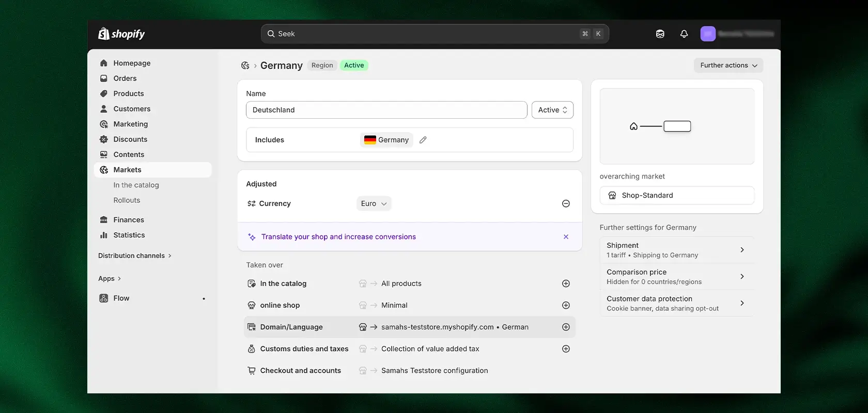868x413 pixels.
Task: Click the Flow pin dot indicator
Action: [x=204, y=298]
